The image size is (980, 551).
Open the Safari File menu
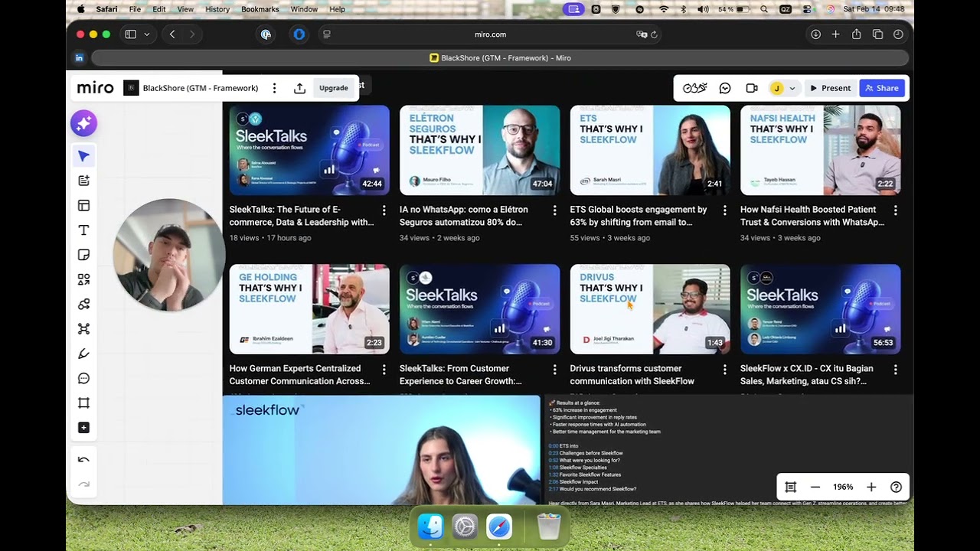pos(135,9)
